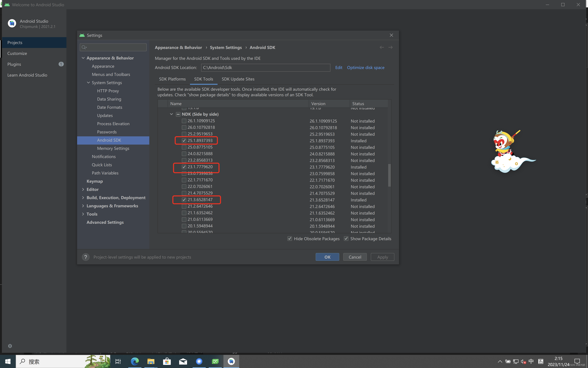588x368 pixels.
Task: Uncheck NDK version 25.1.8937393
Action: click(184, 140)
